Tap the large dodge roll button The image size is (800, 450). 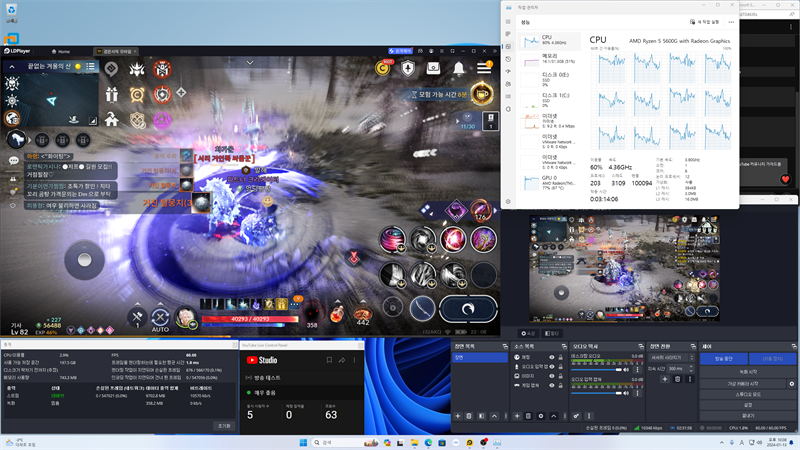tap(468, 309)
